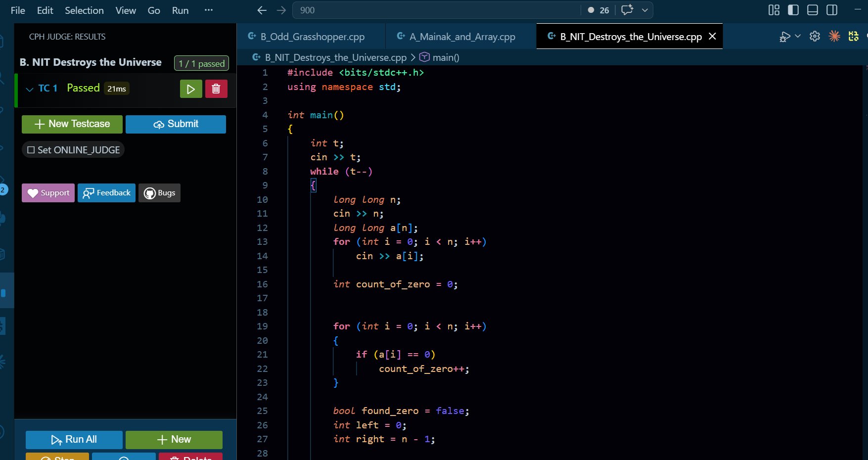
Task: Open settings gear in editor toolbar
Action: coord(815,36)
